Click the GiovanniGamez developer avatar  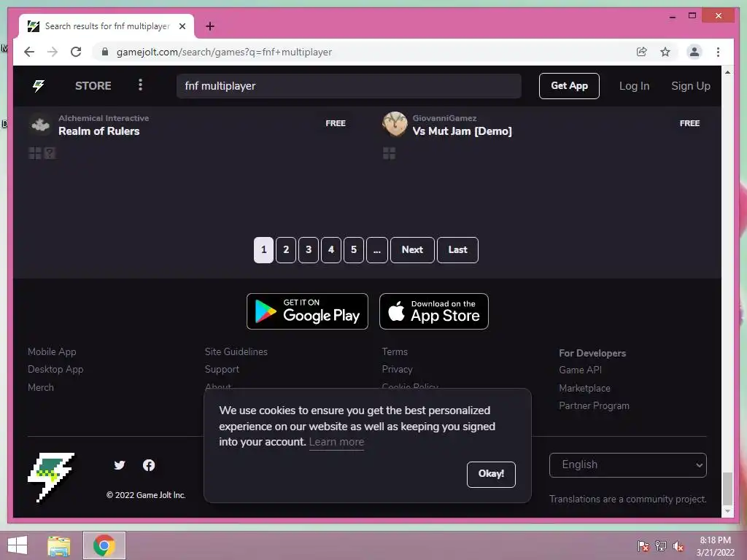pyautogui.click(x=395, y=124)
